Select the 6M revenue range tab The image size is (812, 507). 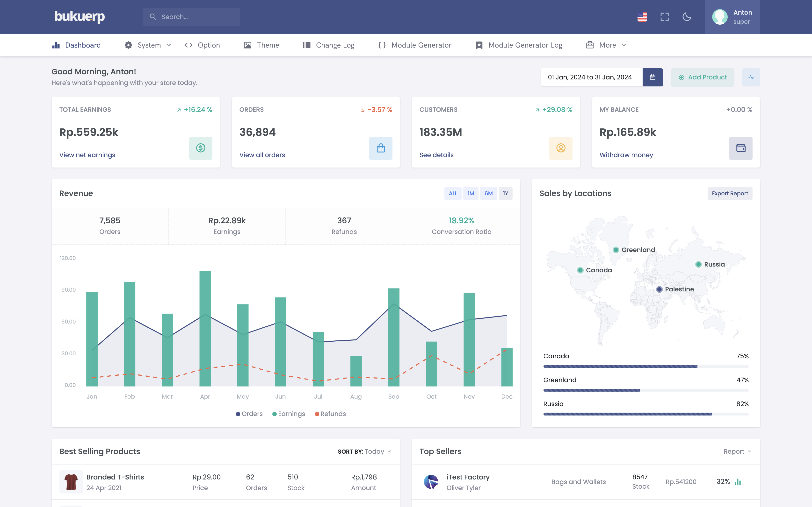pyautogui.click(x=489, y=193)
